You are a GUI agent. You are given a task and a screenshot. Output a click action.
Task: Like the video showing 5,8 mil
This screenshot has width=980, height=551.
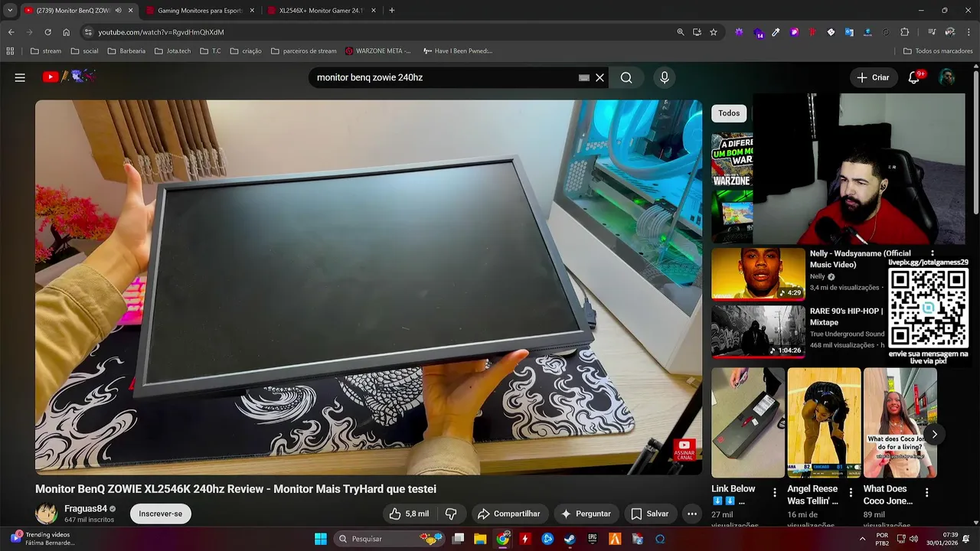point(409,514)
